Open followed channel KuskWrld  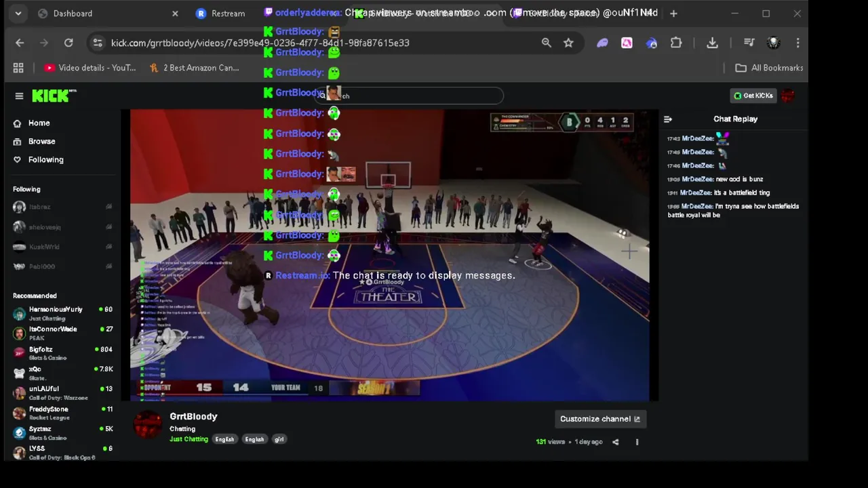coord(62,247)
